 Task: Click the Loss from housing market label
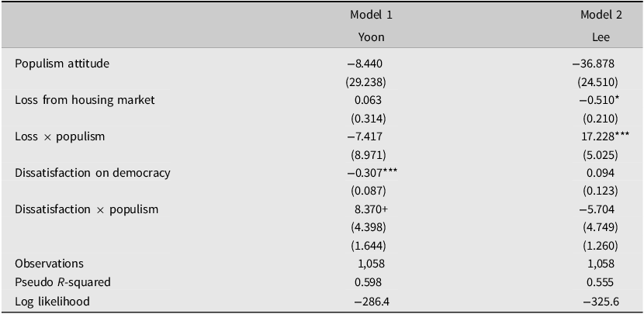[85, 100]
